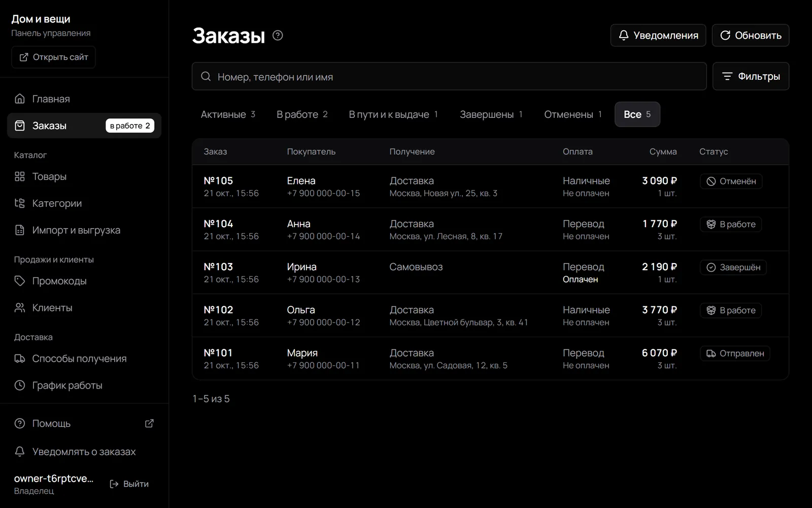The image size is (812, 508).
Task: Click address Москва, ул. Садовая, 12, кв. 5
Action: [x=448, y=366]
